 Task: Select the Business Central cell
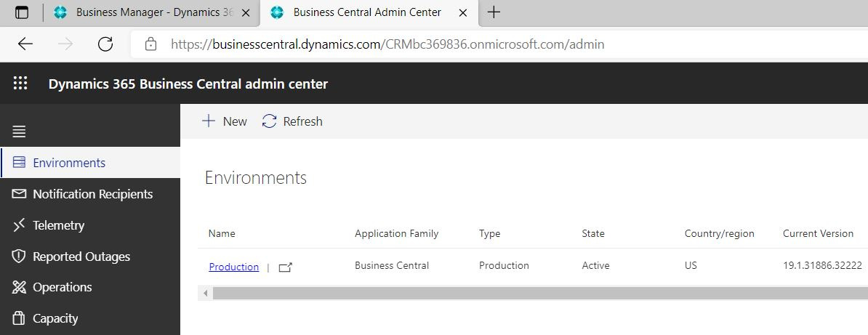pos(392,265)
